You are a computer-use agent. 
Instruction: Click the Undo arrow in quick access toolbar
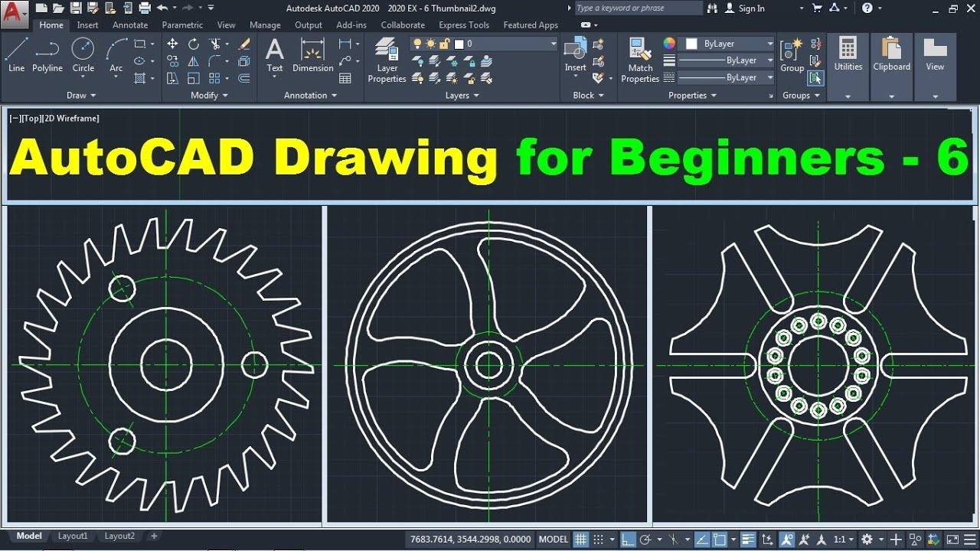point(162,8)
